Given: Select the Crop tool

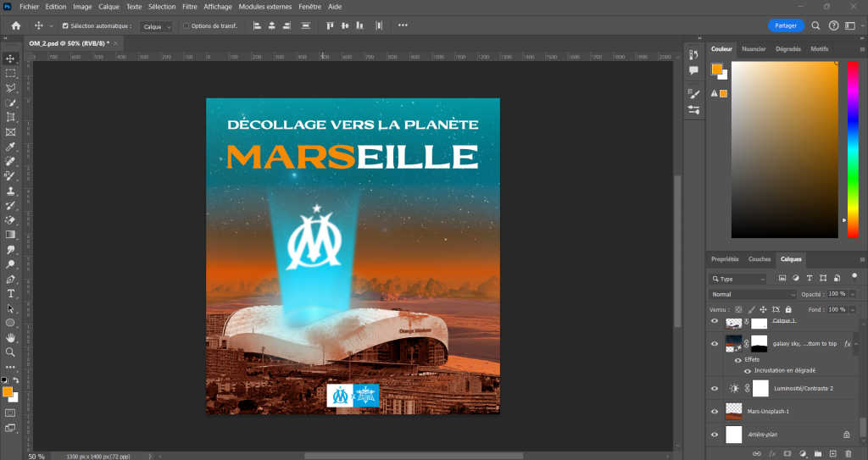Looking at the screenshot, I should (10, 118).
